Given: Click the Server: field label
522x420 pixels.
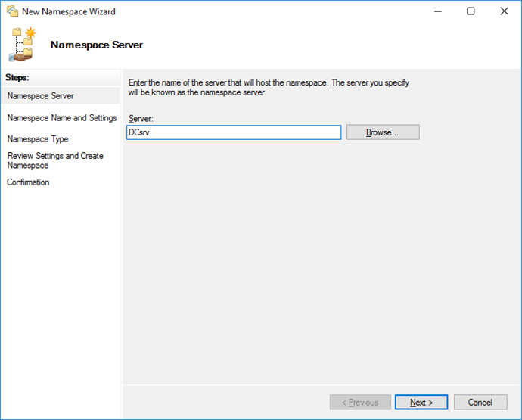Looking at the screenshot, I should pos(141,119).
